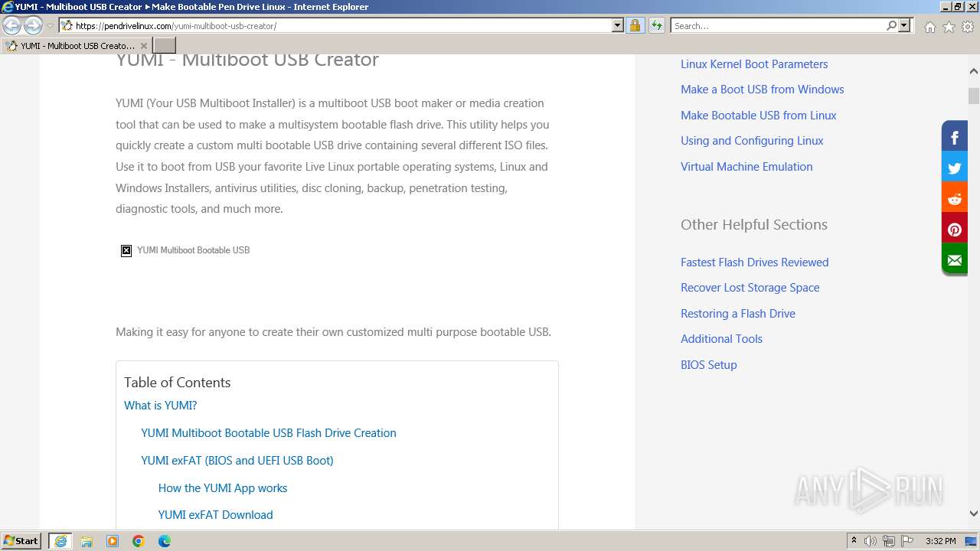The width and height of the screenshot is (980, 551).
Task: Open the search provider dropdown arrow
Action: (904, 26)
